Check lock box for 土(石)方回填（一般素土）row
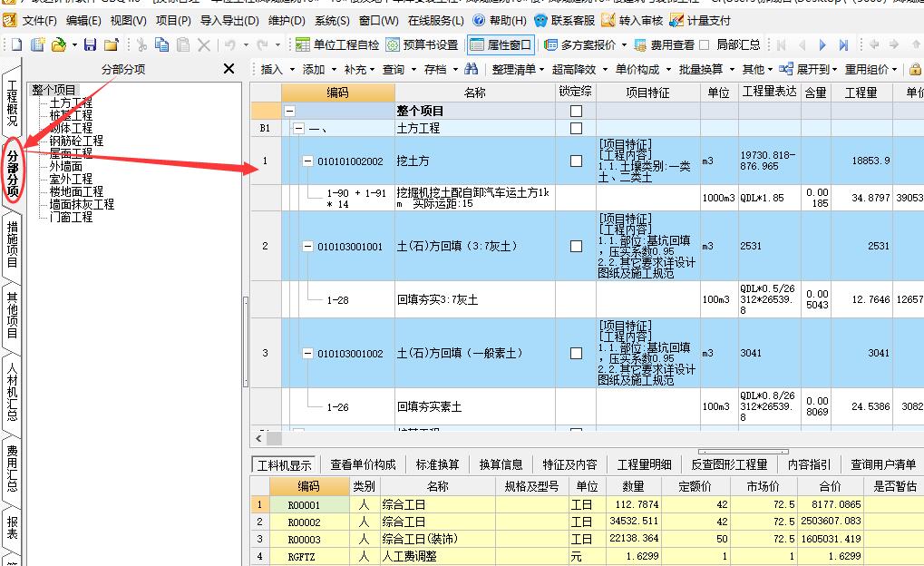 coord(577,353)
